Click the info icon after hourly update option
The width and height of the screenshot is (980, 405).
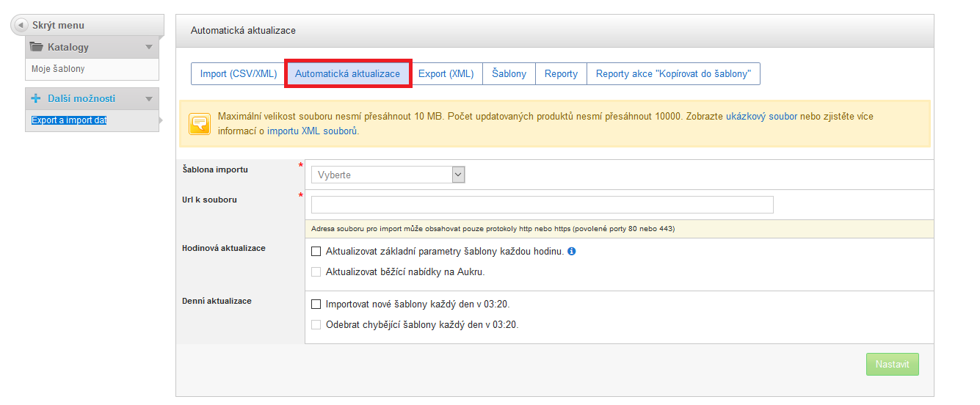tap(572, 251)
